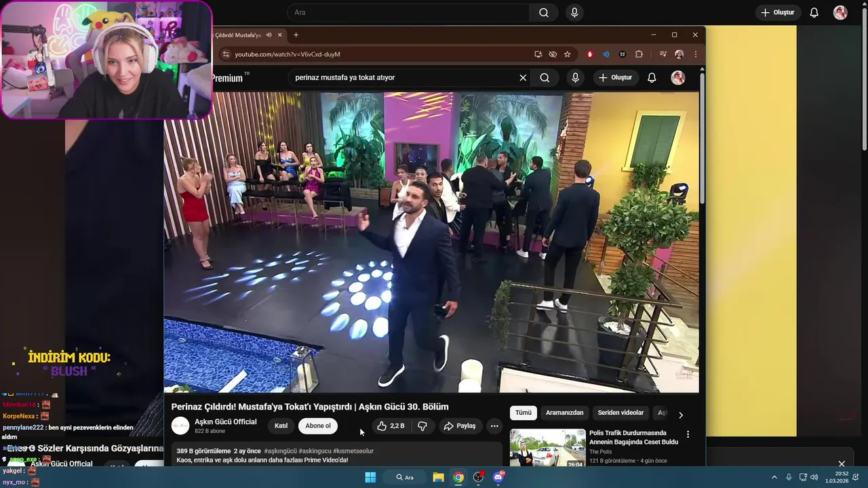Like the video showing 2,2 B likes

coord(391,426)
